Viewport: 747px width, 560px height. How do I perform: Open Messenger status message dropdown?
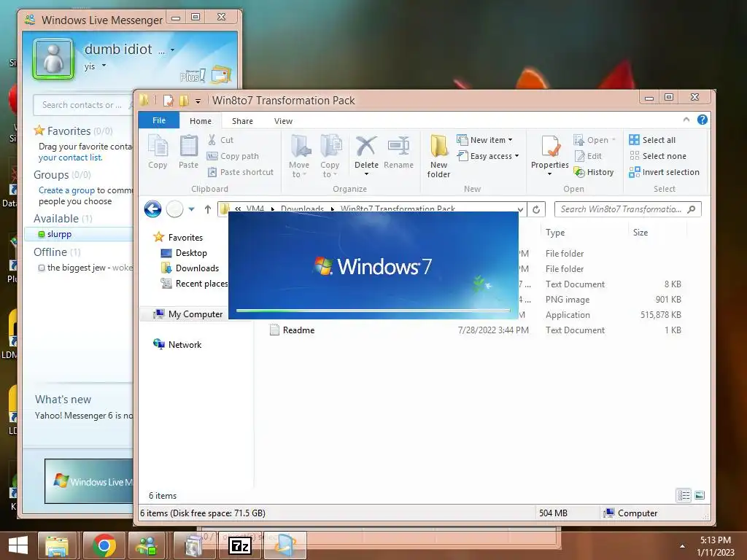(104, 66)
